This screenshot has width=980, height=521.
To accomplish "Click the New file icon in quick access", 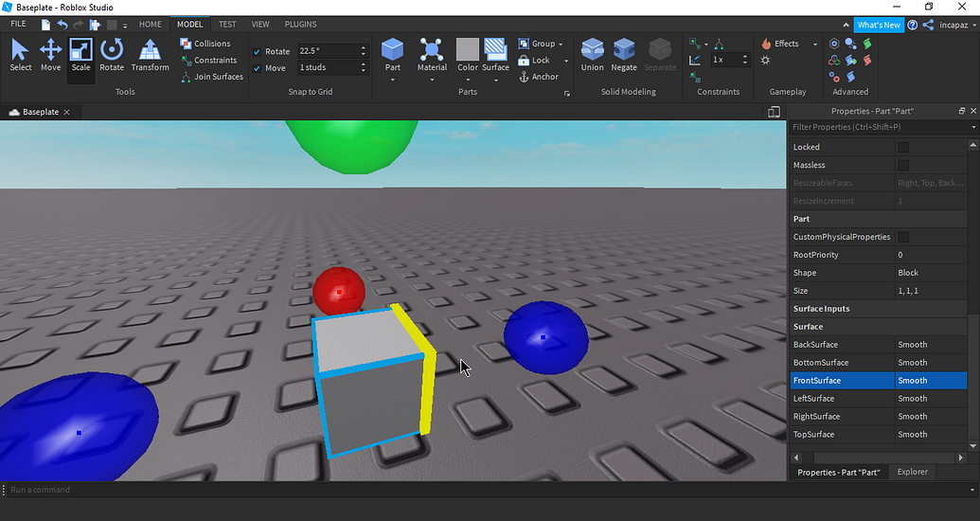I will tap(45, 25).
